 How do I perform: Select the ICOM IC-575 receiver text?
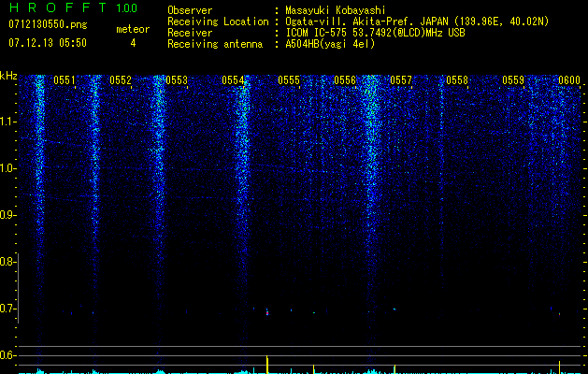(x=375, y=33)
